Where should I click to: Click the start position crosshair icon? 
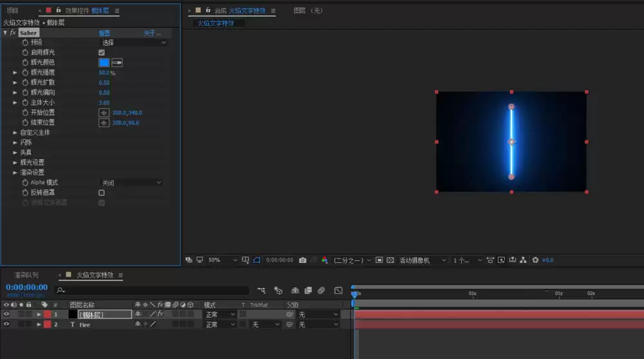tap(104, 113)
